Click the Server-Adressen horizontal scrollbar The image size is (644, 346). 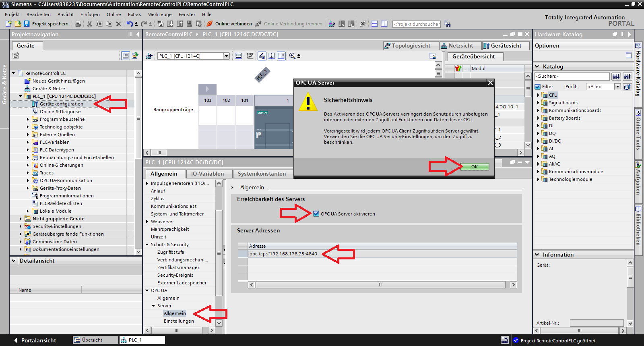(x=380, y=285)
